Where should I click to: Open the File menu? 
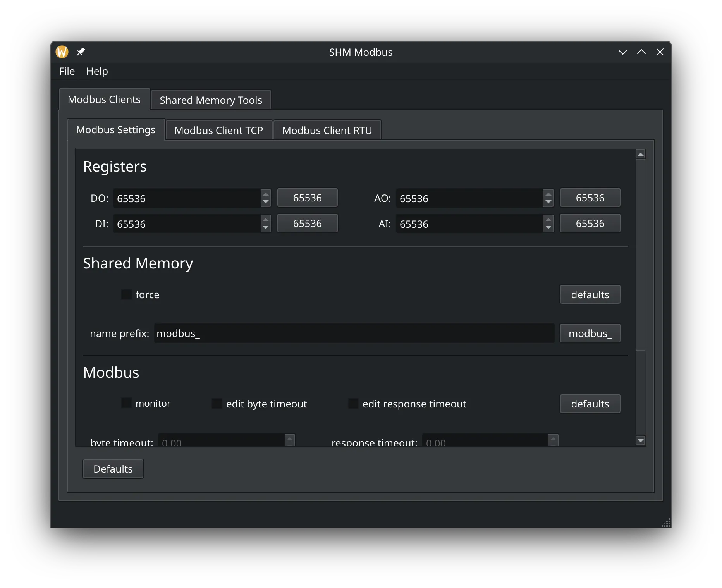[67, 71]
